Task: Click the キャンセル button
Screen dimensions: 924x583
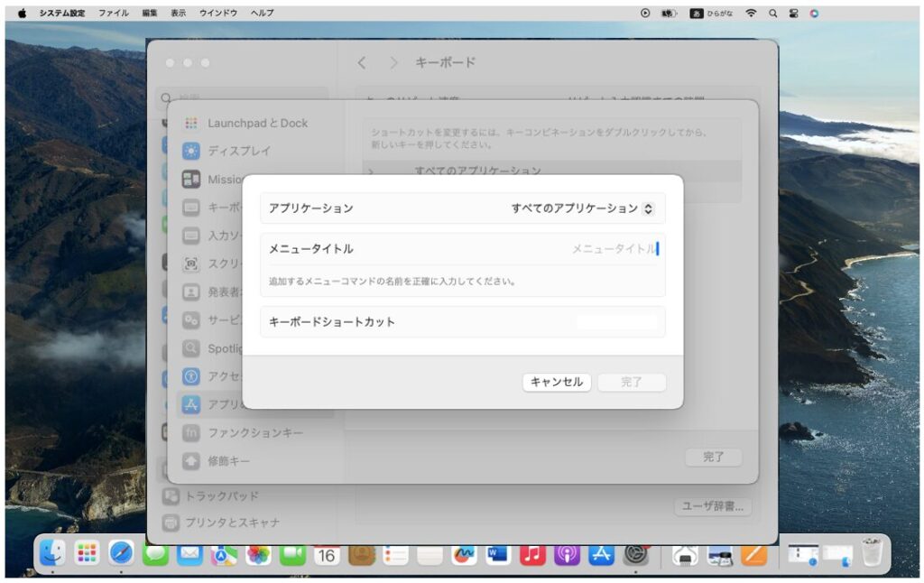Action: click(558, 382)
